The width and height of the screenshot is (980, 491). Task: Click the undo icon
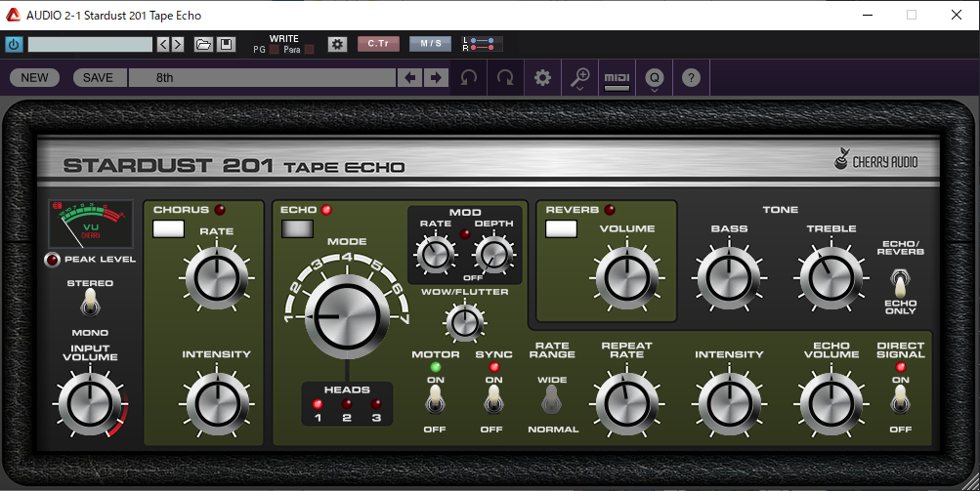(x=468, y=77)
